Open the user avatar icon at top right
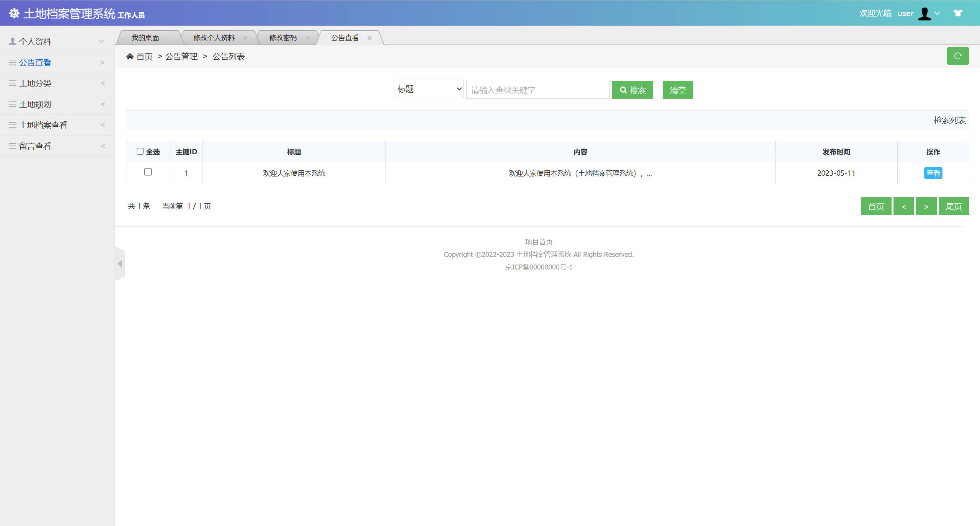 click(925, 13)
